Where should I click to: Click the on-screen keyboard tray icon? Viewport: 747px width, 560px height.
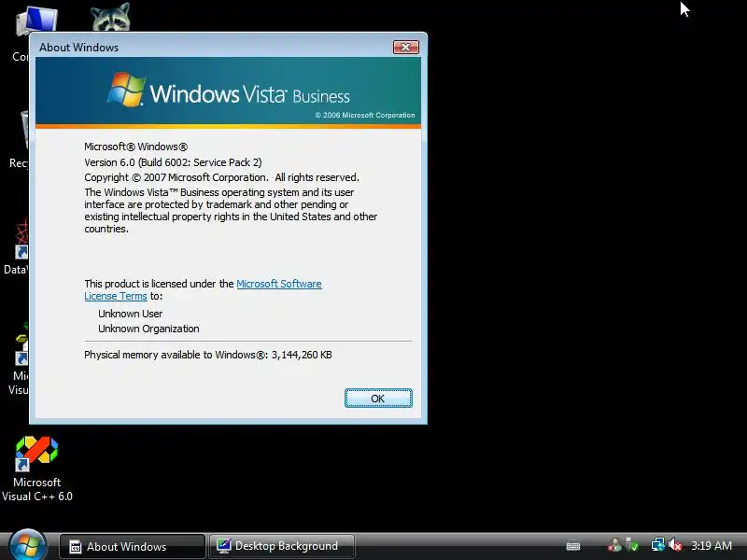click(x=573, y=546)
